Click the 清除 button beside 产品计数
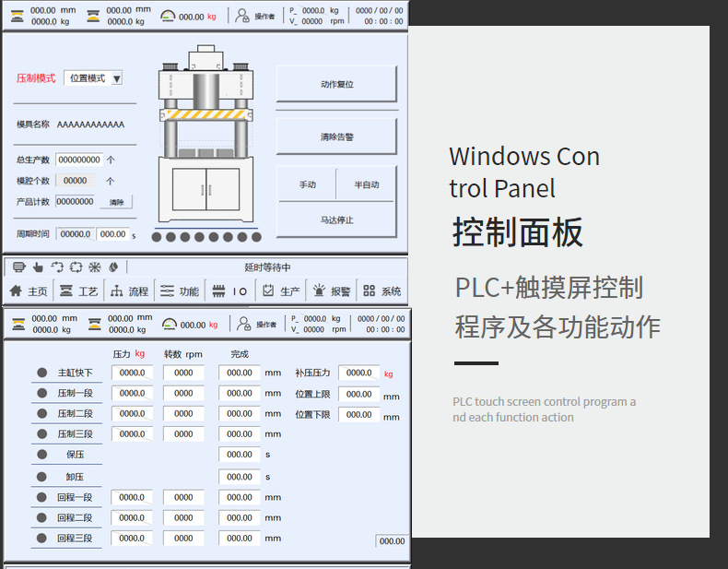This screenshot has width=728, height=569. click(116, 202)
